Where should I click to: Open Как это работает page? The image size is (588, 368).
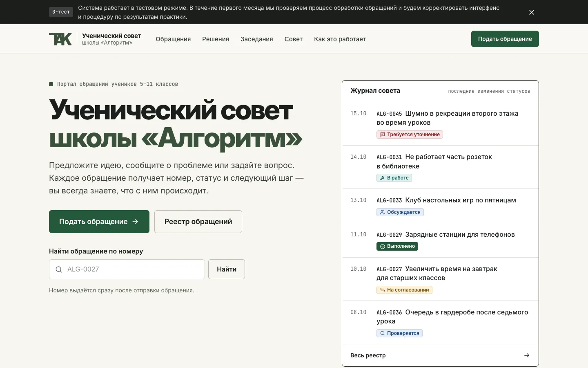(340, 39)
